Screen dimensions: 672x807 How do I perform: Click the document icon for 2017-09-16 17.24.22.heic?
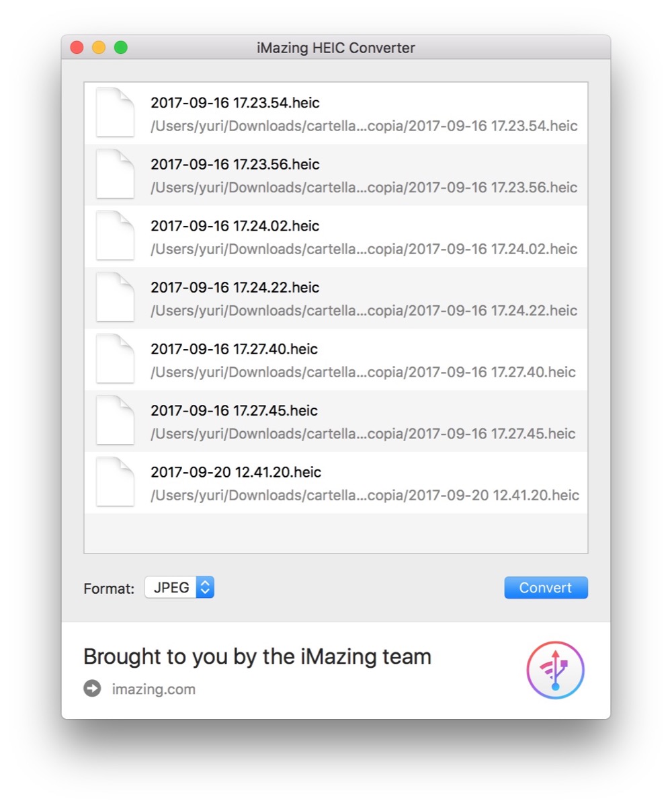click(115, 297)
